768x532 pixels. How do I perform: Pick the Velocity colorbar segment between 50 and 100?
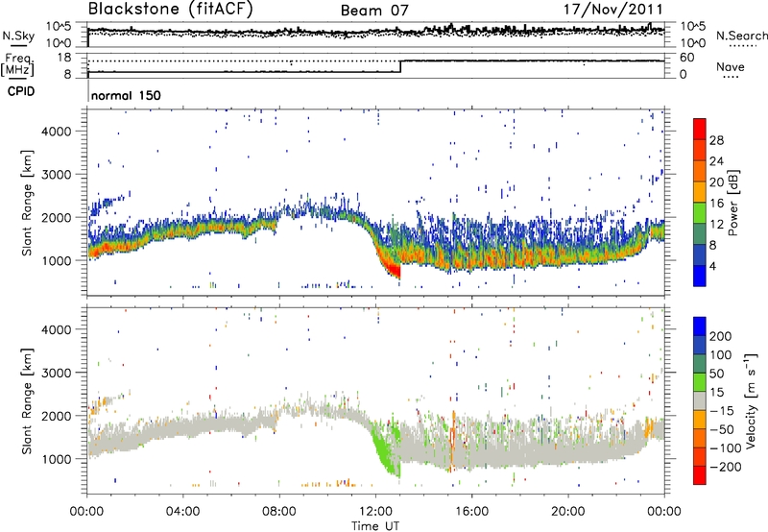click(700, 364)
